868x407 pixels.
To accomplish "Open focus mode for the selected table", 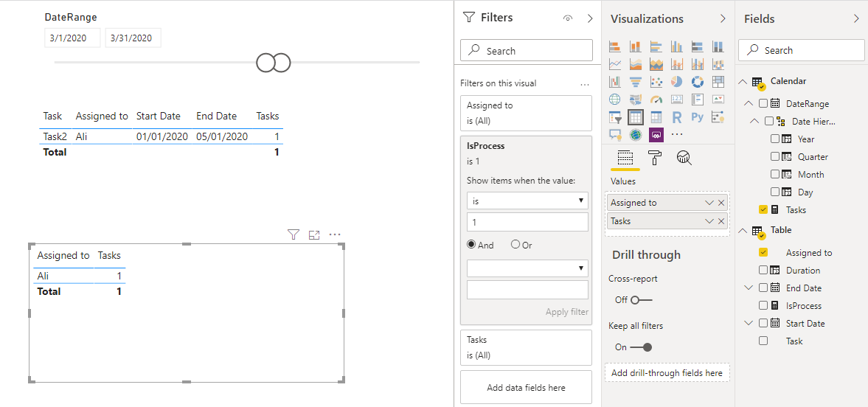I will pyautogui.click(x=314, y=234).
